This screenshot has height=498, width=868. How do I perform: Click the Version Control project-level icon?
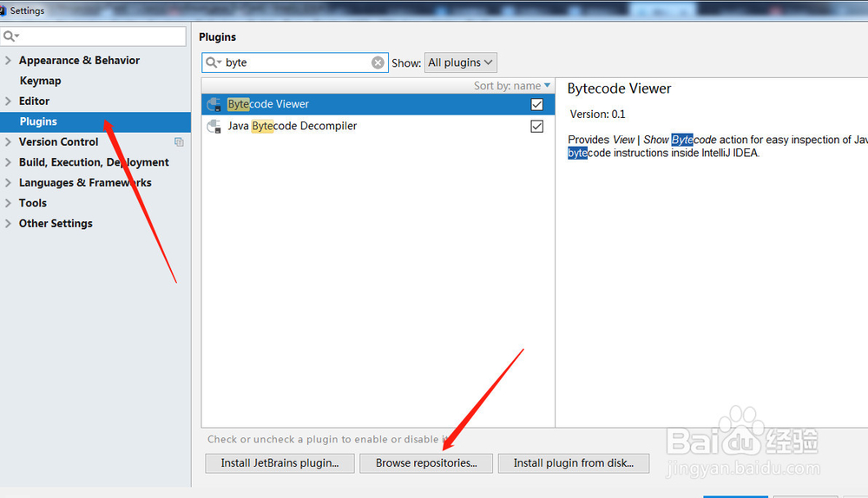pyautogui.click(x=179, y=142)
